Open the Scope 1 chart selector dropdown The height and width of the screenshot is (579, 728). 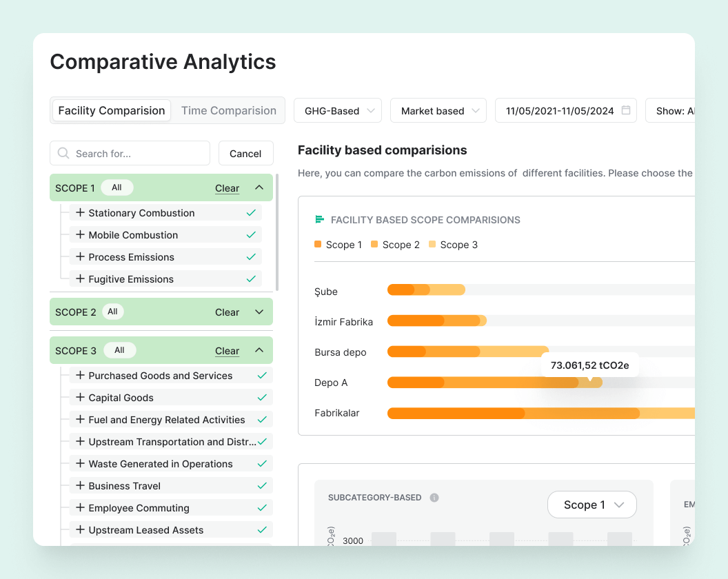point(591,505)
